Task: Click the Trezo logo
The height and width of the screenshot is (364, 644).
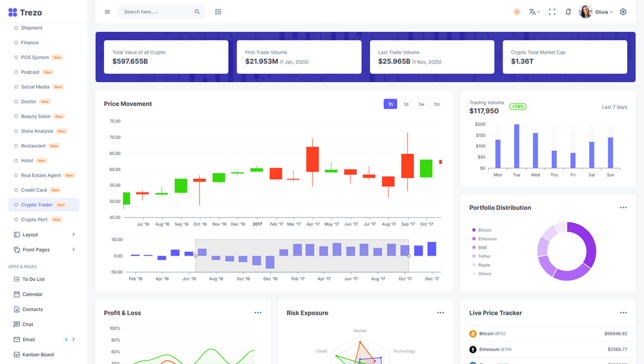Action: (25, 13)
